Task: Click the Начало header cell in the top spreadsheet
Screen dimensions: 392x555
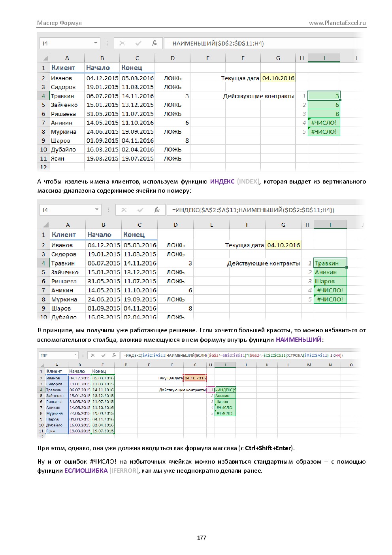Action: tap(102, 68)
